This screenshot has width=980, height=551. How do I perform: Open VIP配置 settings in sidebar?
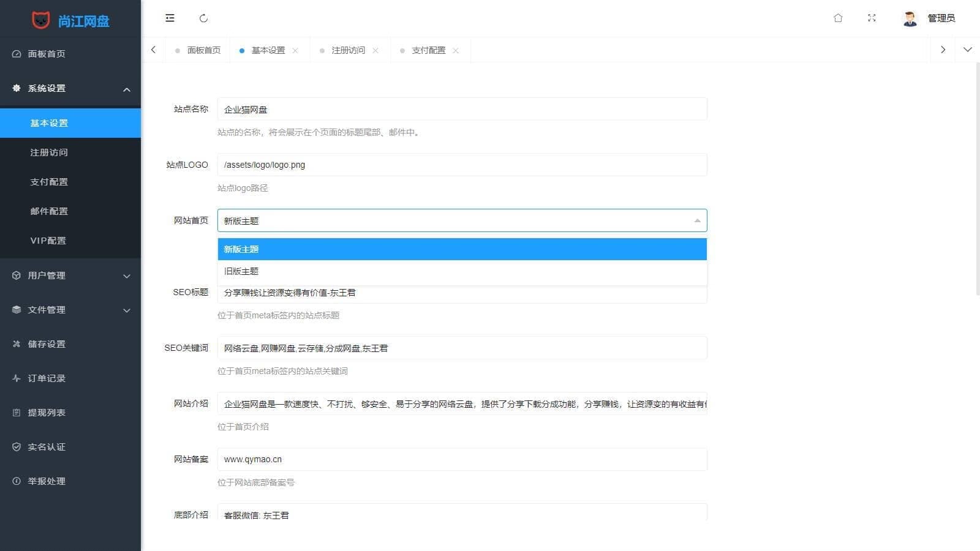point(48,241)
